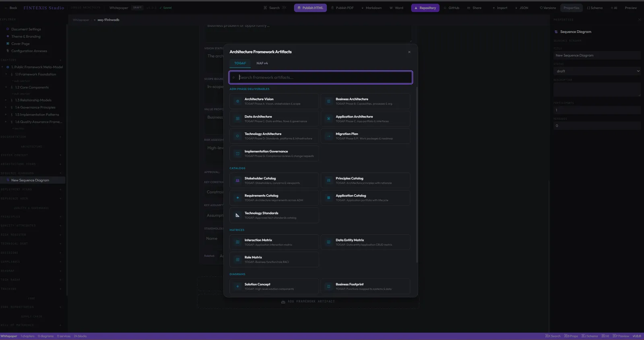The image size is (644, 340).
Task: Focus the Search framework artifacts field
Action: point(321,77)
